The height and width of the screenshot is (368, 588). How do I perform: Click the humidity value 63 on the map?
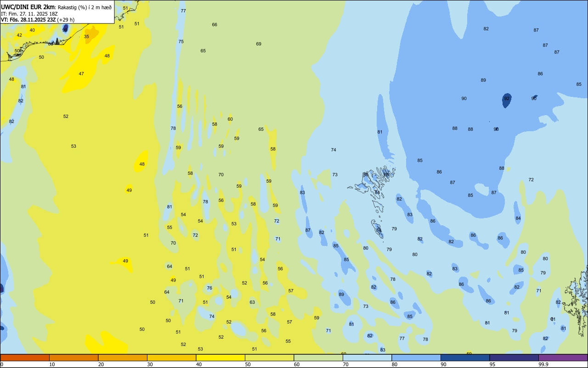pos(252,302)
